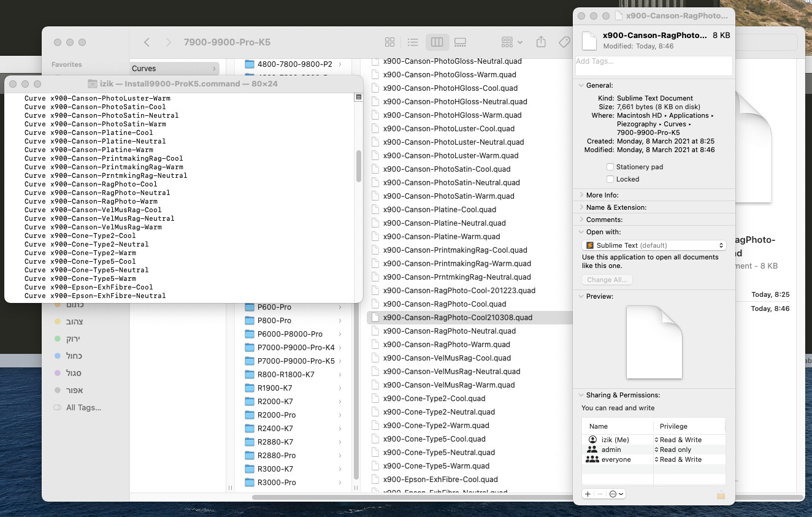Change privilege dropdown for admin
This screenshot has width=812, height=517.
coord(676,450)
